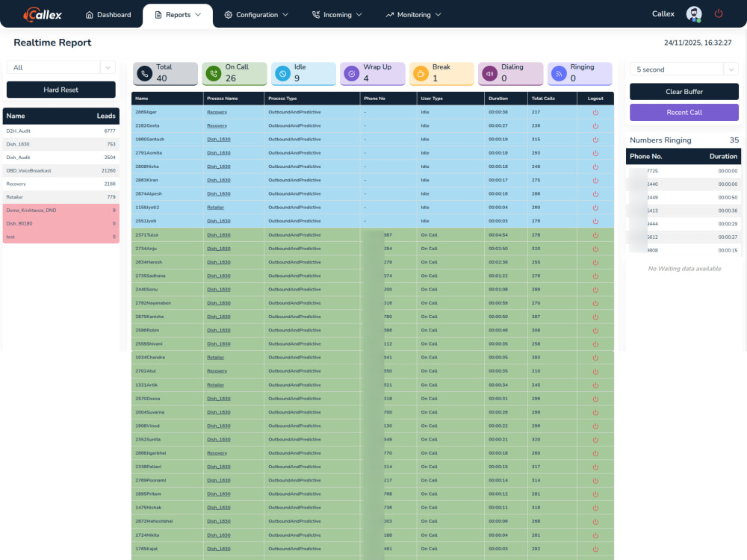Screen dimensions: 747x560
Task: Select the Idle status card
Action: [x=303, y=73]
